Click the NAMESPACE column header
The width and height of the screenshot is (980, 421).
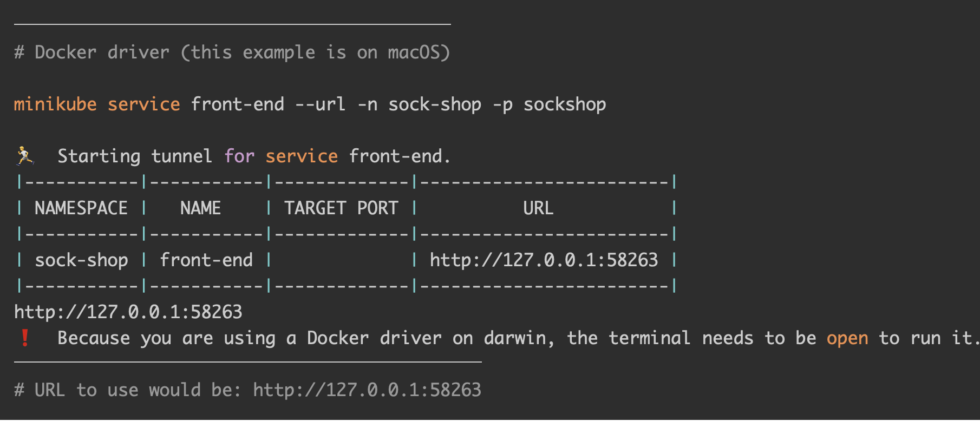81,208
